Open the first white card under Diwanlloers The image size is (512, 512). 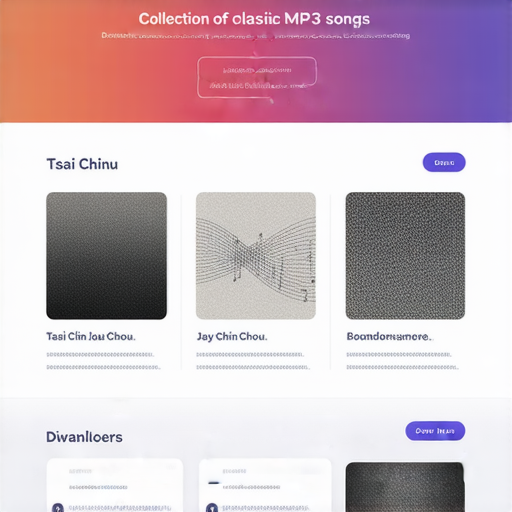pos(115,485)
